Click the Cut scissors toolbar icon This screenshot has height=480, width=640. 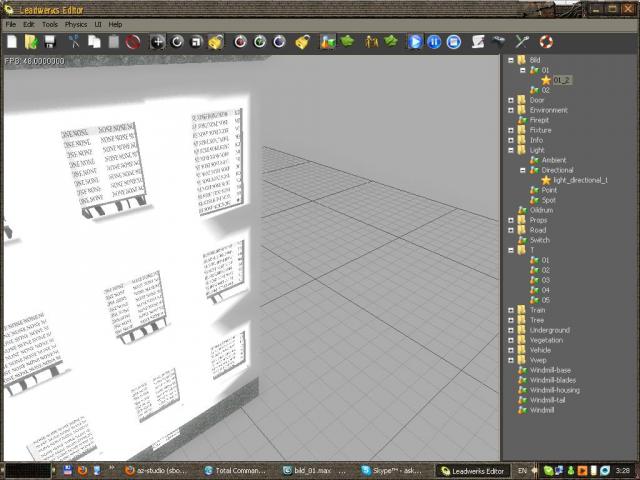[74, 42]
